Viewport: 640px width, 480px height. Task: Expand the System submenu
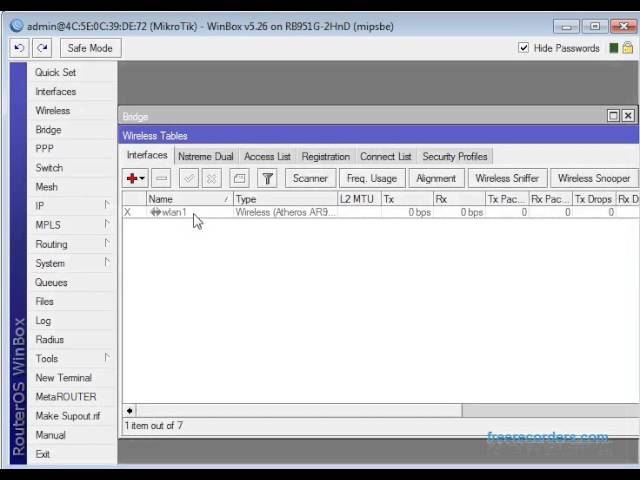(x=107, y=262)
